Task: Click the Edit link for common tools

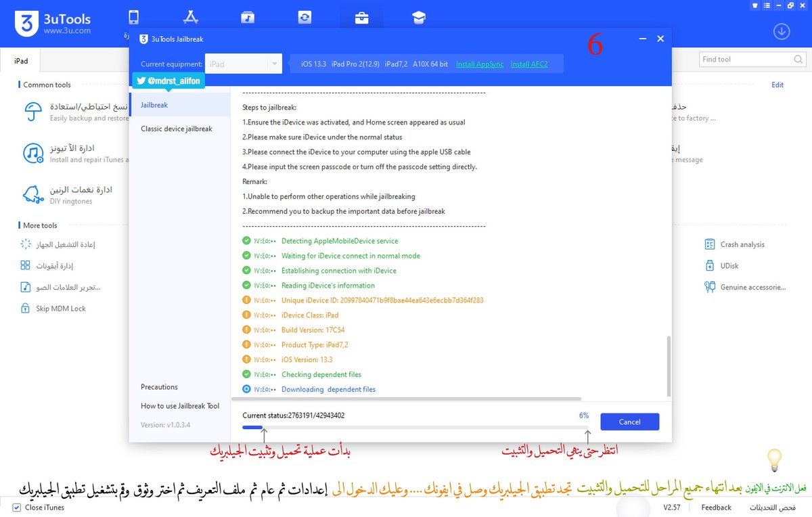Action: (x=777, y=85)
